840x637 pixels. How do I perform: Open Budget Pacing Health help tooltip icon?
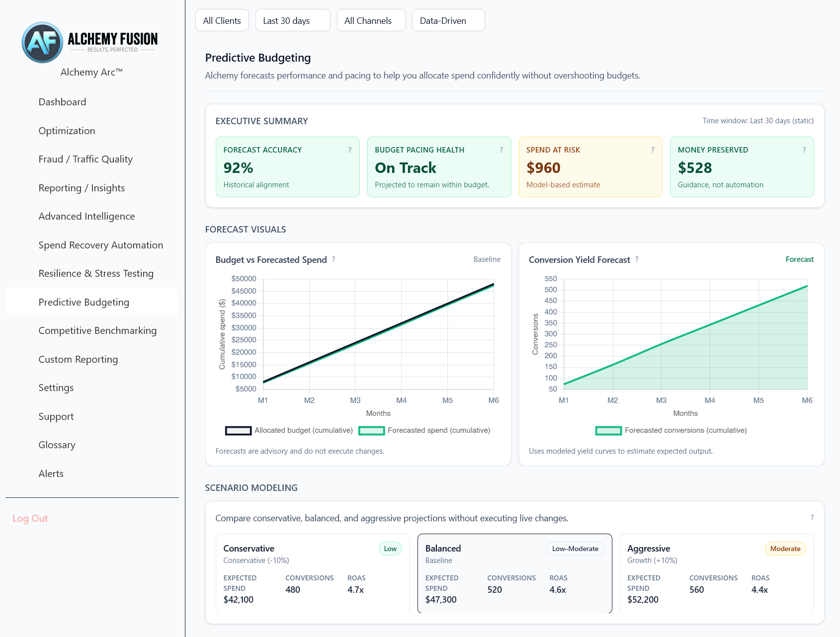[x=501, y=150]
